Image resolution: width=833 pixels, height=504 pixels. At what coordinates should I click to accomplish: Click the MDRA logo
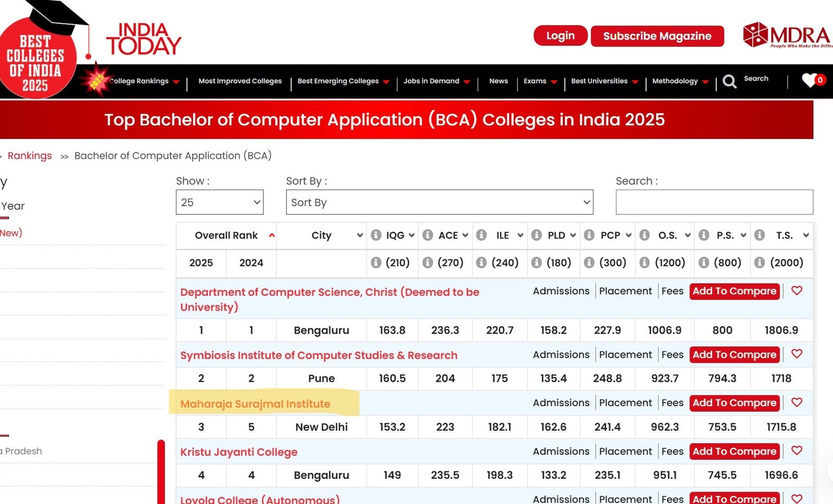click(787, 35)
